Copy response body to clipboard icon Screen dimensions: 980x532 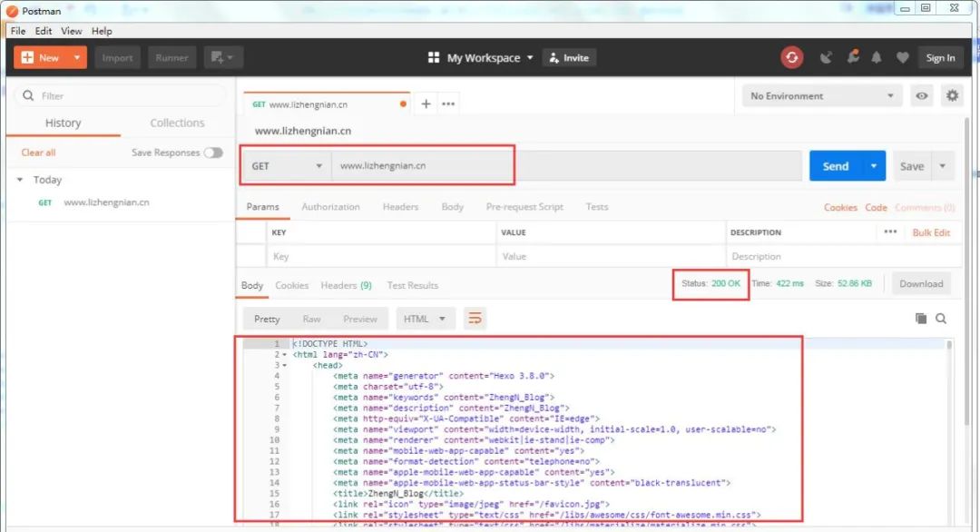click(921, 319)
